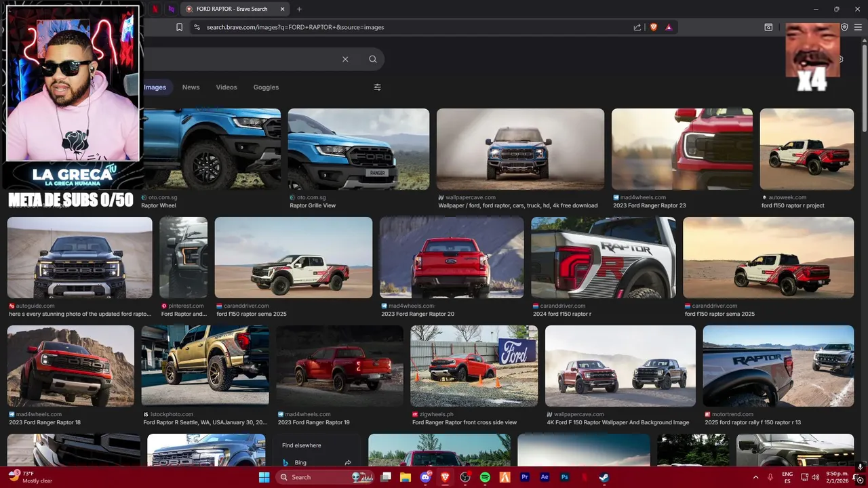This screenshot has height=488, width=868.
Task: Open the site settings icon beside the URL
Action: [x=197, y=27]
